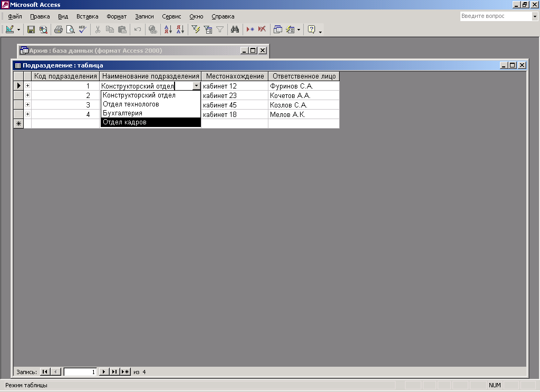Insert a hyperlink with the globe icon

[152, 30]
